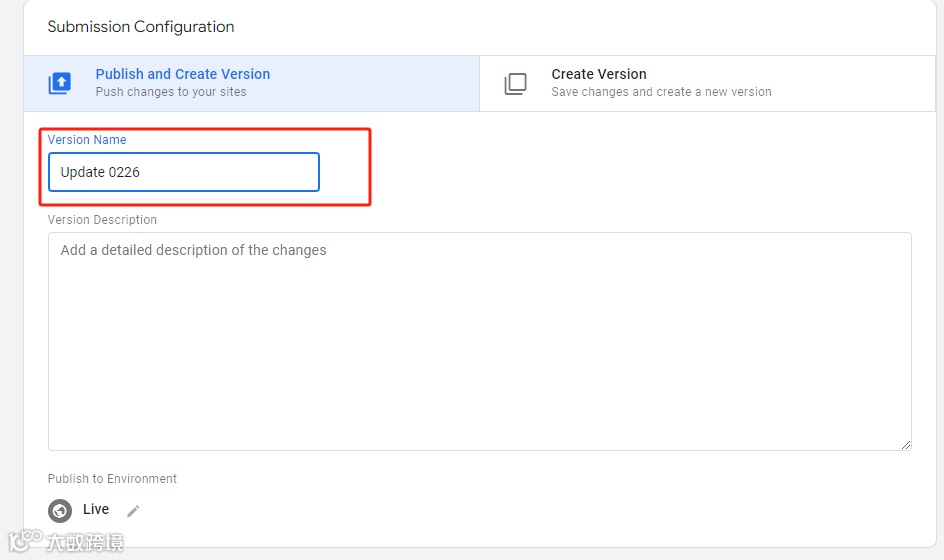This screenshot has width=944, height=560.
Task: Click the Live environment globe icon
Action: pyautogui.click(x=60, y=511)
